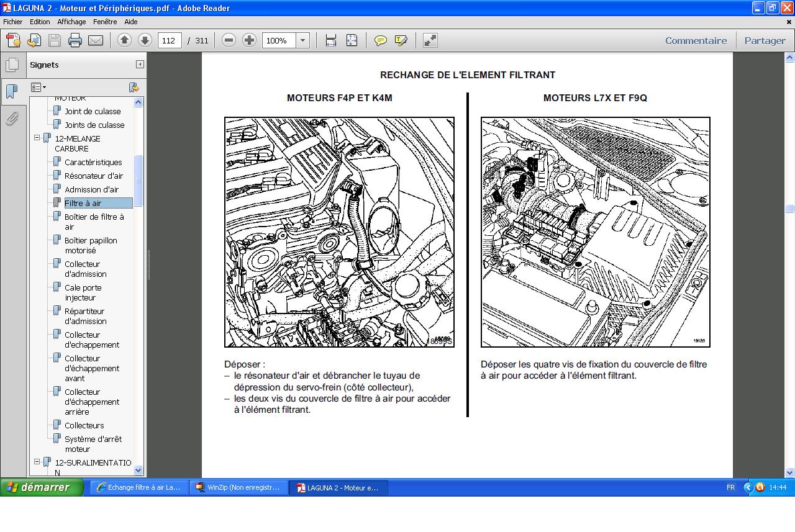Zoom out with the minus button
This screenshot has width=795, height=532.
[229, 40]
